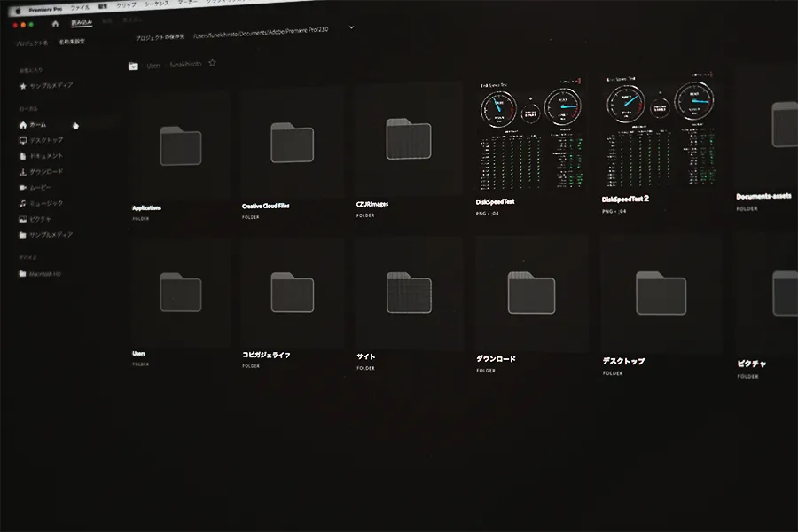Open the クリップ menu
The width and height of the screenshot is (798, 532).
(126, 5)
